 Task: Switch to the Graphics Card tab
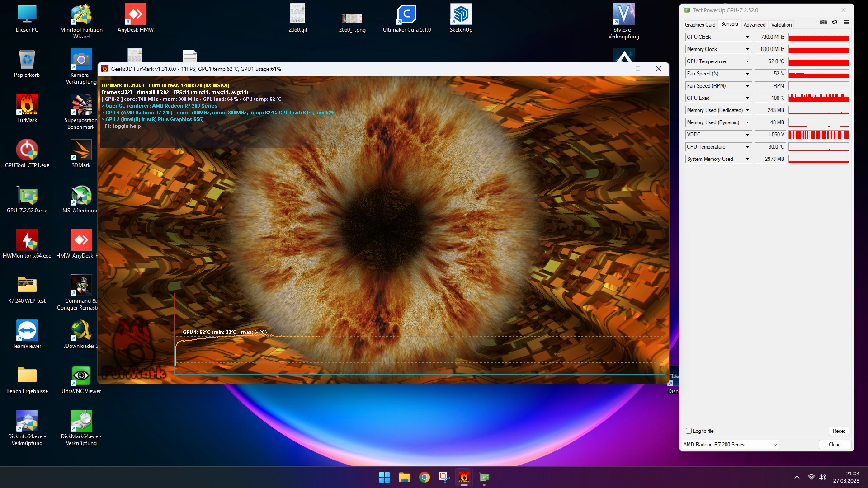click(700, 25)
